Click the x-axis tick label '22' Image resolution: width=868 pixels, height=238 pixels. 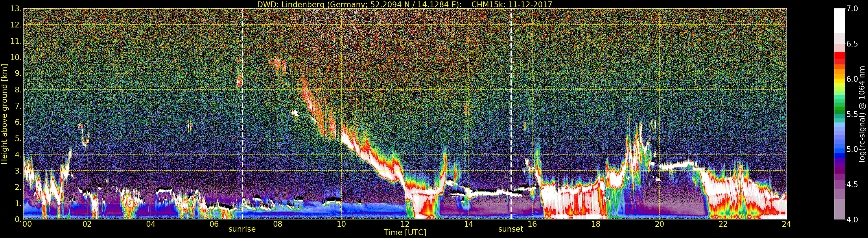[723, 224]
